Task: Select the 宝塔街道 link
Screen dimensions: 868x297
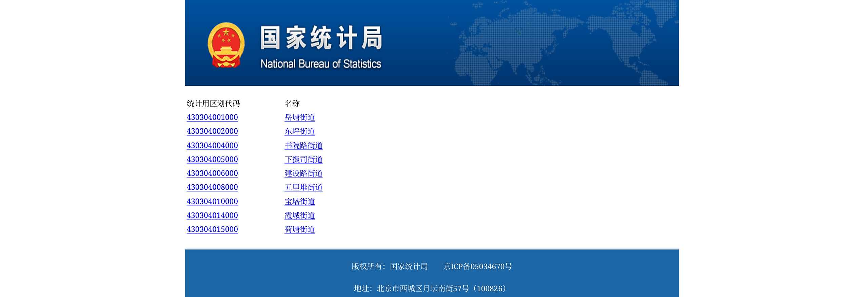Action: click(x=300, y=202)
